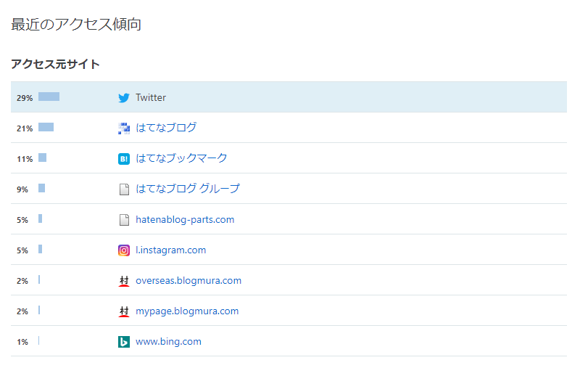The image size is (588, 368).
Task: Click the 21% bar for はてなブログ
Action: point(46,127)
